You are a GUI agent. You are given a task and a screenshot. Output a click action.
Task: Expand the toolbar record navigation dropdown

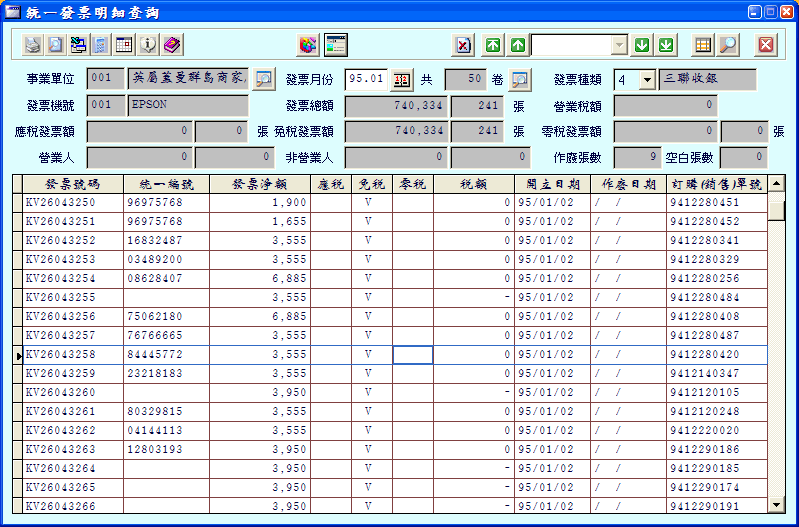(619, 45)
